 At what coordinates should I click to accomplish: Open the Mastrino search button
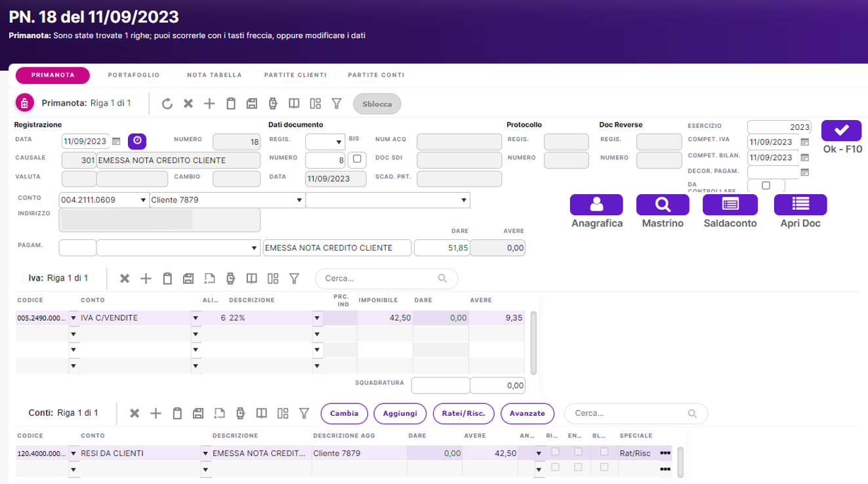click(663, 205)
